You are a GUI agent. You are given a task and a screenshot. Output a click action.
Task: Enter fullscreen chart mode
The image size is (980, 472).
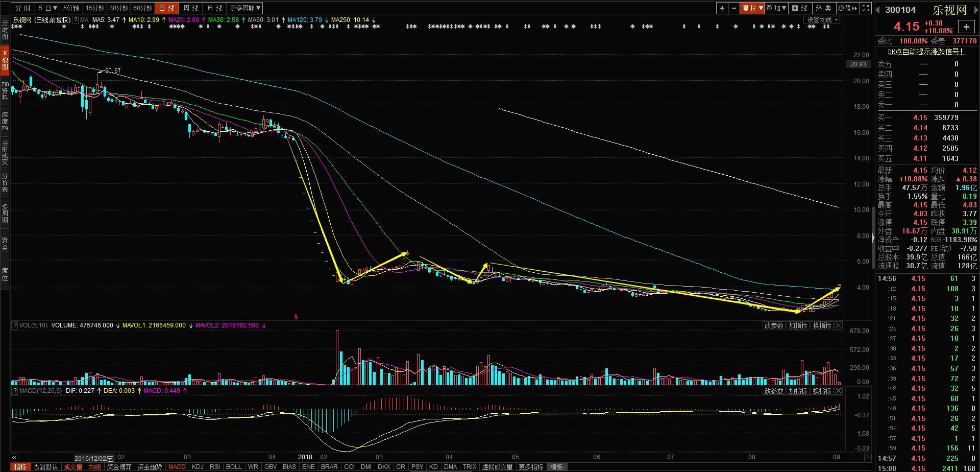click(x=866, y=8)
